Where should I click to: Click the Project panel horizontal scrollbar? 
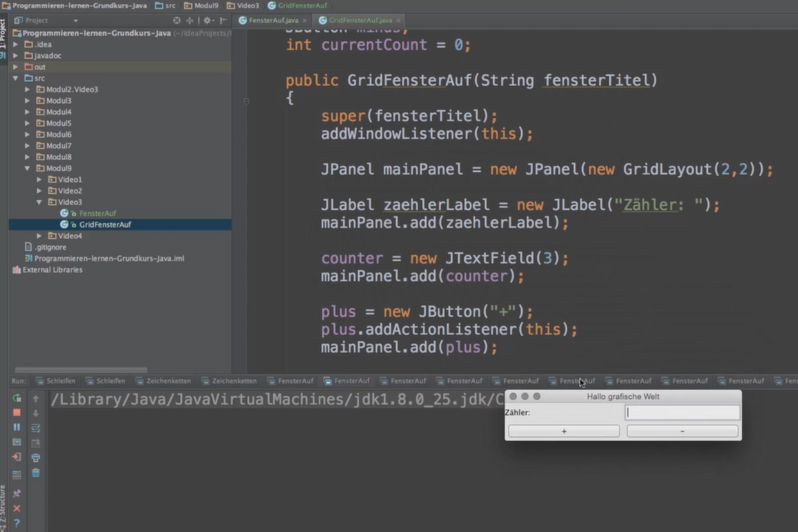81,370
